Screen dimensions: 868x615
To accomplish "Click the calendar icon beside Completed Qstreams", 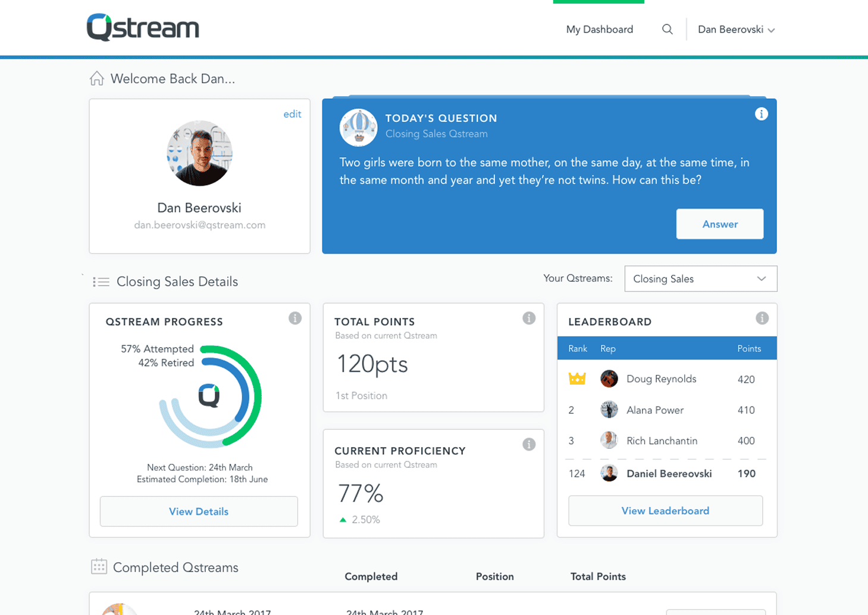I will pos(99,566).
